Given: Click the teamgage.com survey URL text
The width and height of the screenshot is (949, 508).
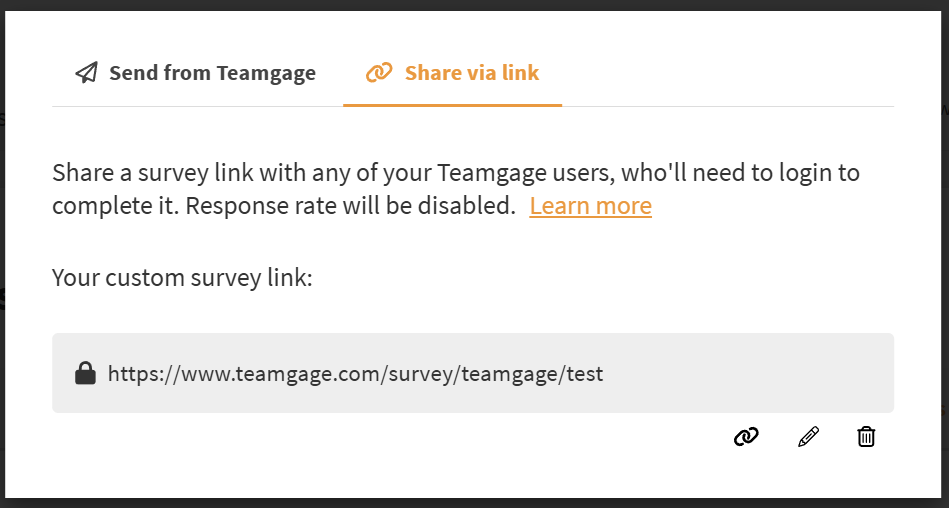Looking at the screenshot, I should (355, 374).
